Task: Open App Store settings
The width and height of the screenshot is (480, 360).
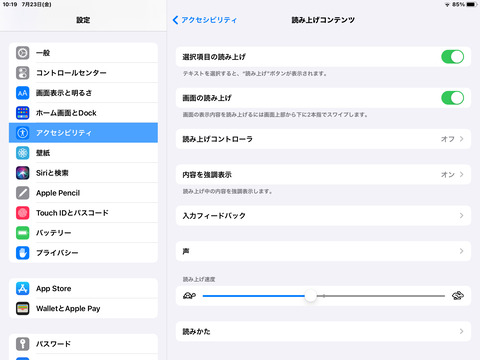Action: point(83,288)
